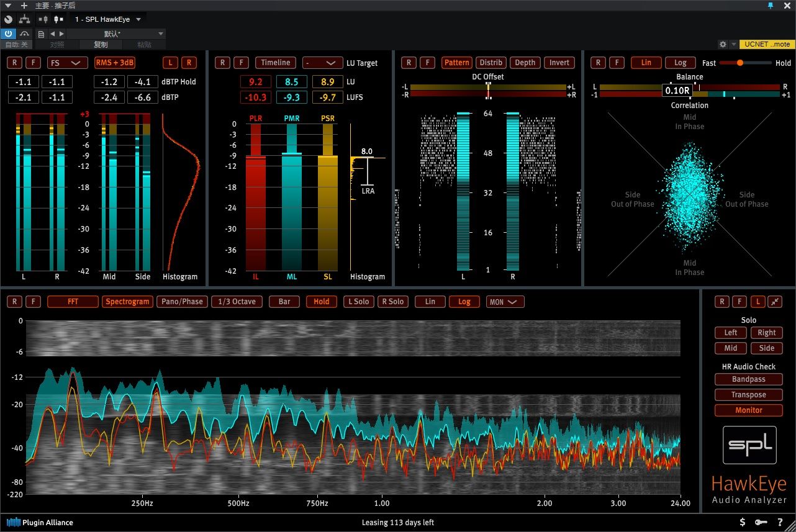Open the preset file page icon

(42, 34)
